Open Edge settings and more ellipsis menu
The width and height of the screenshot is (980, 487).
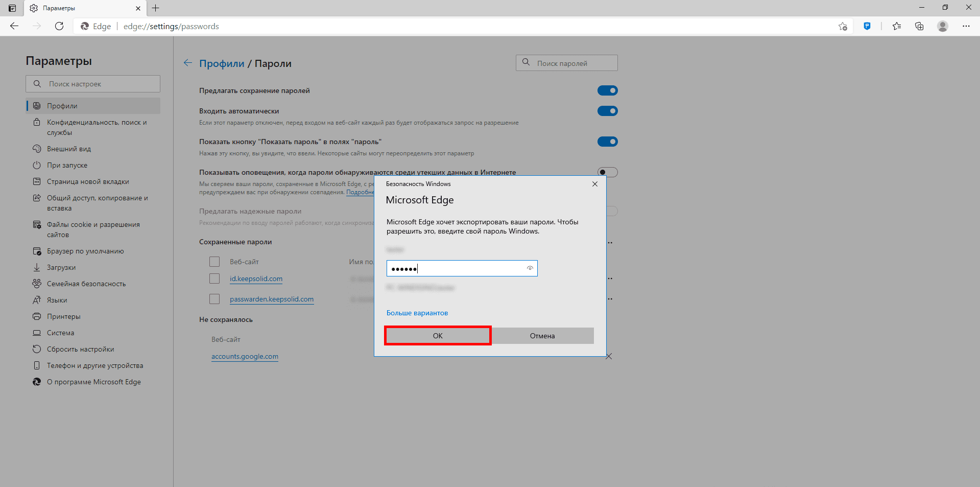(966, 26)
